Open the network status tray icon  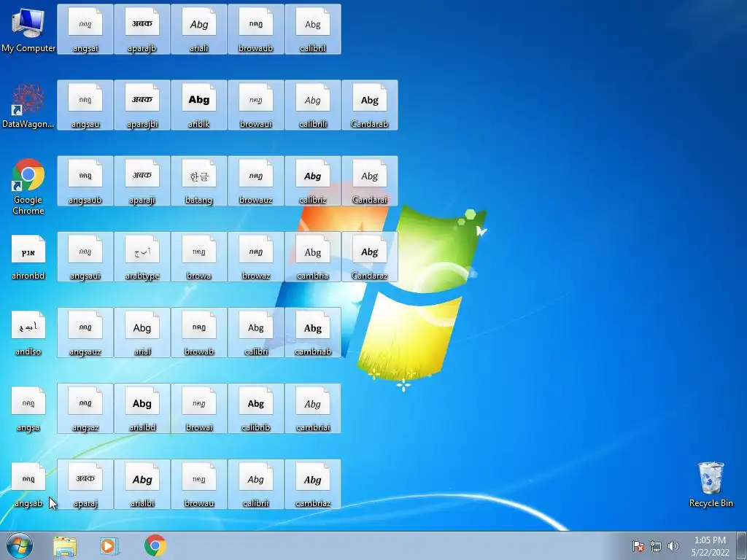[656, 546]
